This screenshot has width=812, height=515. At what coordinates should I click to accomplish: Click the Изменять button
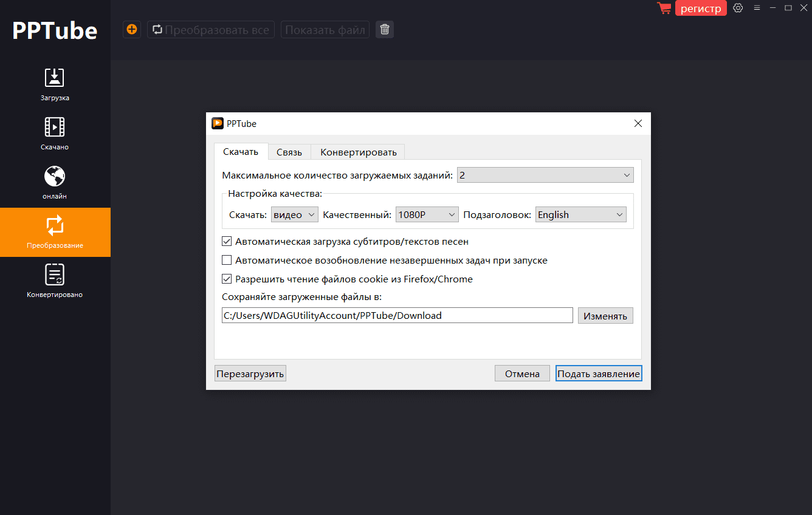tap(605, 316)
